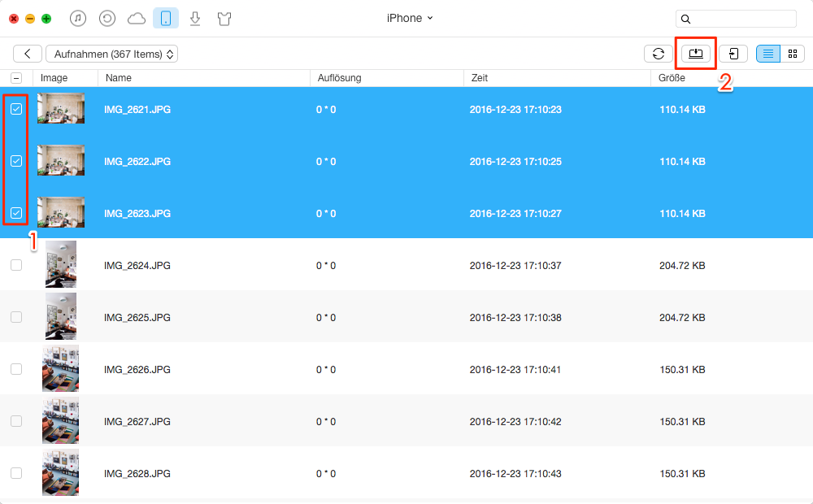
Task: Open thumbnail of IMG_2628.JPG
Action: pyautogui.click(x=61, y=472)
